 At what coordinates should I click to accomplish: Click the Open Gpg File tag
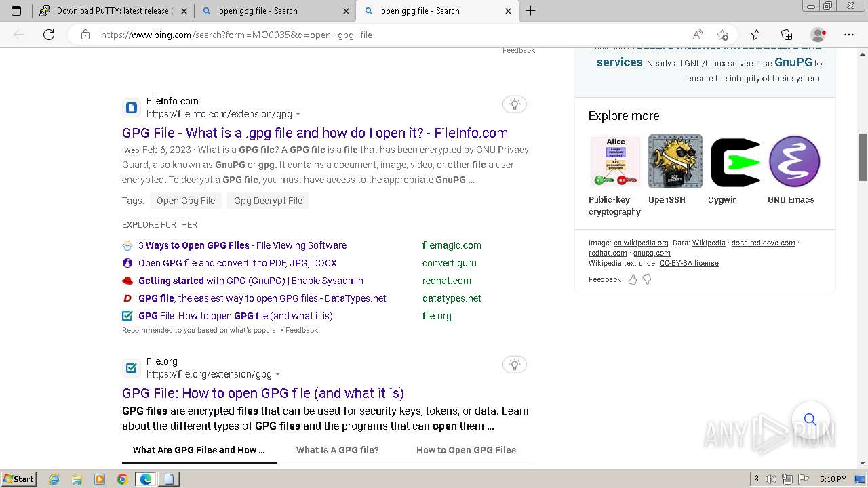(186, 201)
